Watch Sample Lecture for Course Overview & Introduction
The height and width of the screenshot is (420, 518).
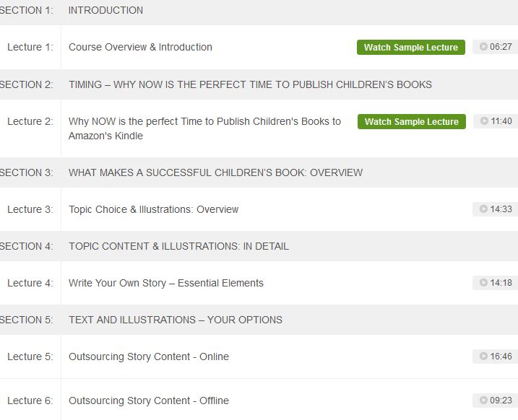pos(411,47)
